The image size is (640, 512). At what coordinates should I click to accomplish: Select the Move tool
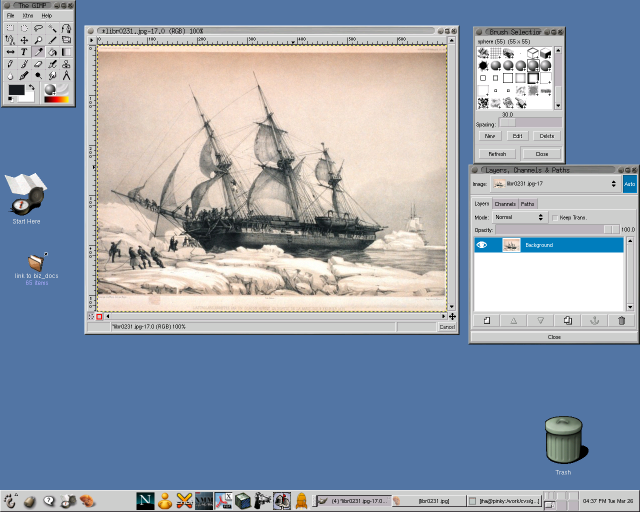[24, 40]
